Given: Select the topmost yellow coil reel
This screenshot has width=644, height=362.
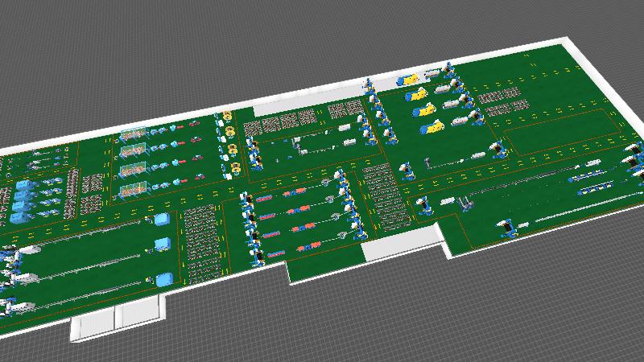Looking at the screenshot, I should (229, 117).
